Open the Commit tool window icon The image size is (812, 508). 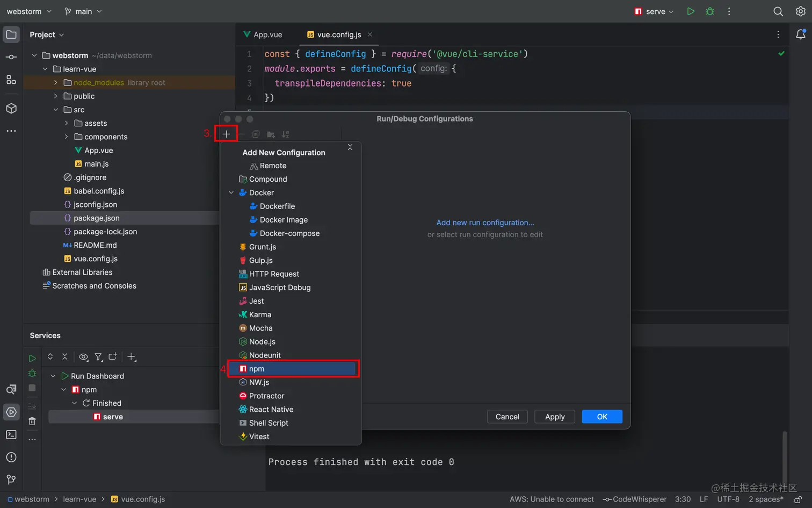(11, 57)
